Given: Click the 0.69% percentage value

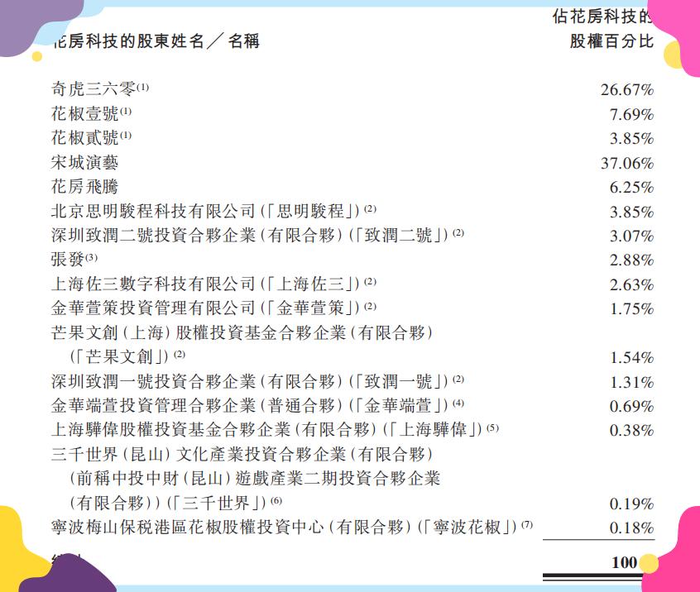Looking at the screenshot, I should pos(631,407).
